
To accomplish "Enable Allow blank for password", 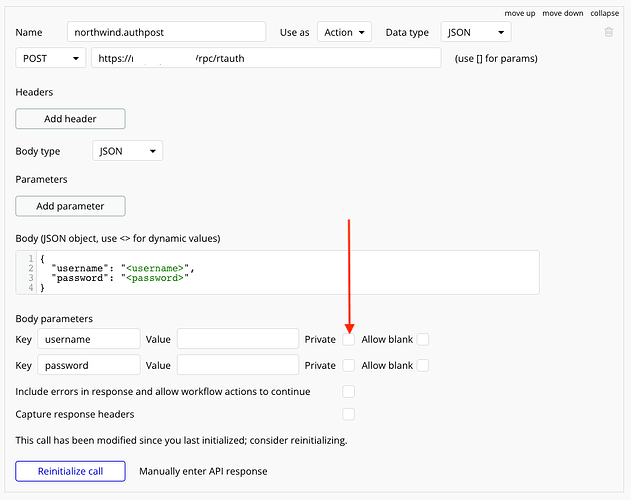I will tap(423, 366).
